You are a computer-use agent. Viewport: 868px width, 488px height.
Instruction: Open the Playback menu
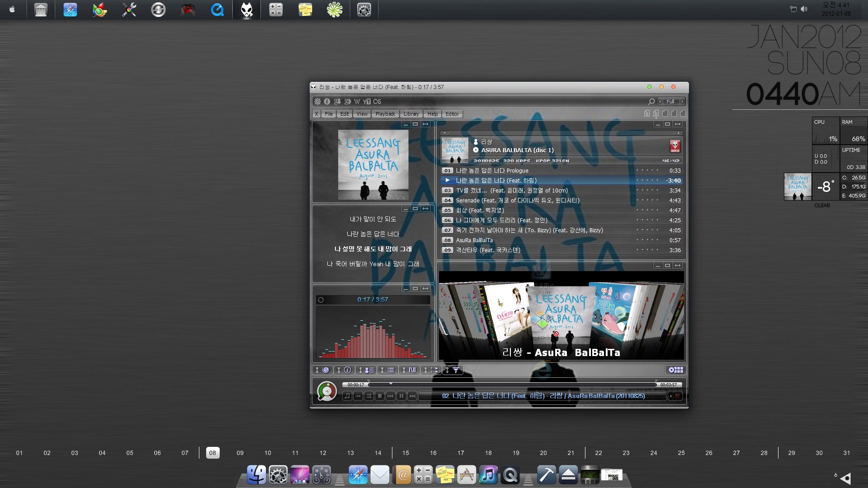pos(385,114)
